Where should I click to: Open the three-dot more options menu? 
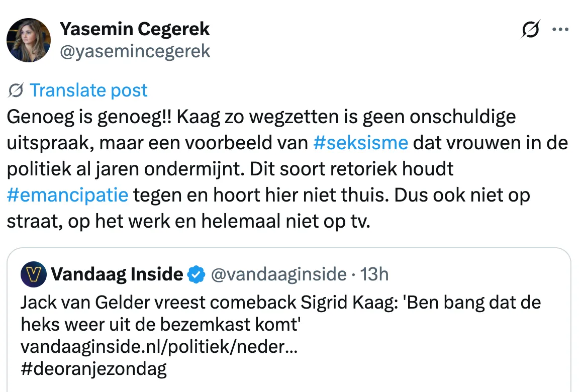(560, 30)
